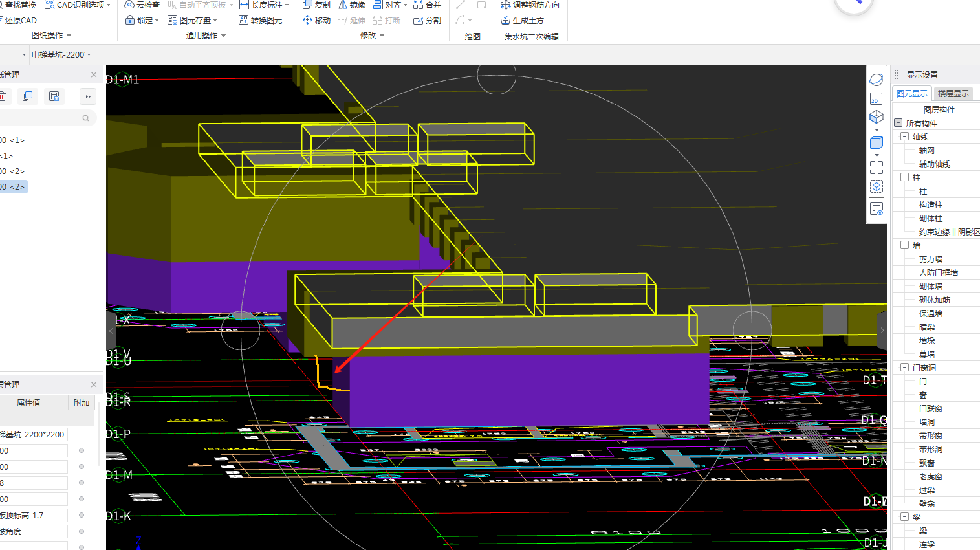Switch to 2D view icon
980x550 pixels.
coord(877,99)
